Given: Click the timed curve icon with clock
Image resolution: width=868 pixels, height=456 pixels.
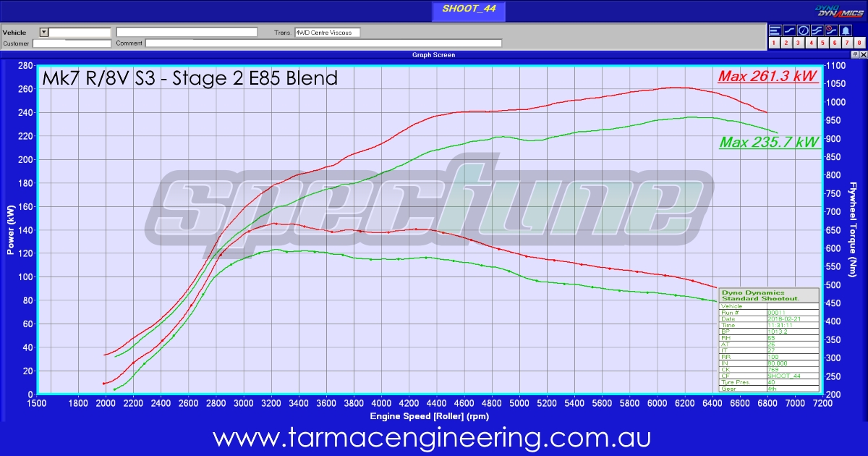Looking at the screenshot, I should (831, 30).
